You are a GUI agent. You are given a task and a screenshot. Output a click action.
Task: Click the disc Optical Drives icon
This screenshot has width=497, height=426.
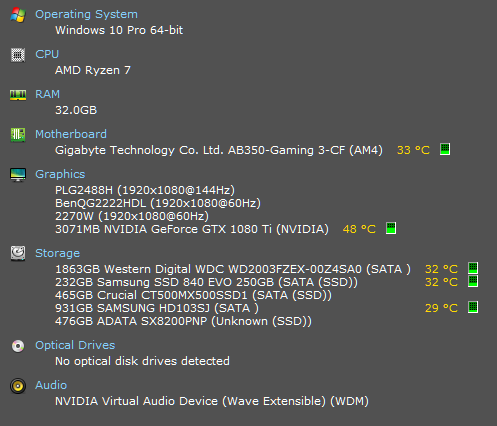point(18,346)
